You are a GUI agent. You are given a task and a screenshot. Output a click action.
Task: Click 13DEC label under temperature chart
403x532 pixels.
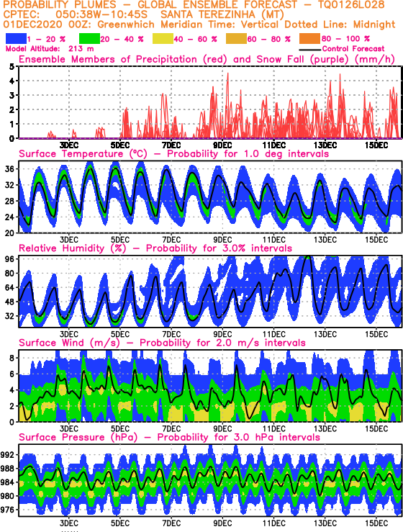click(x=325, y=240)
